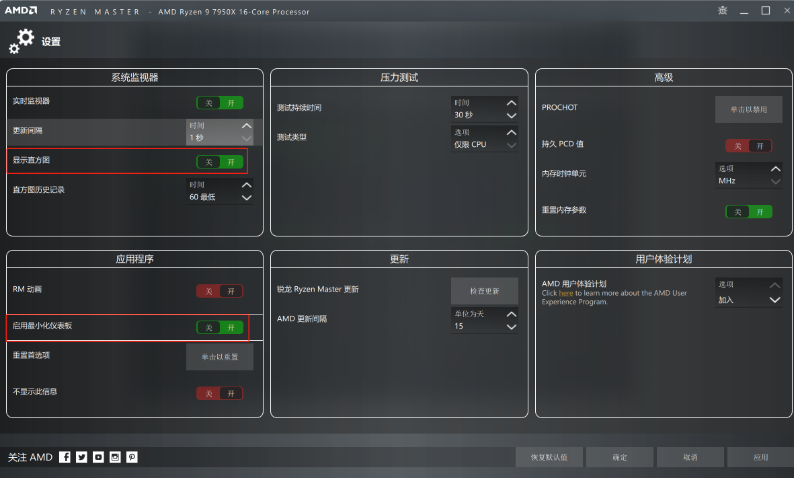The height and width of the screenshot is (478, 794).
Task: Click the down arrow for 测试类型 option
Action: (511, 145)
